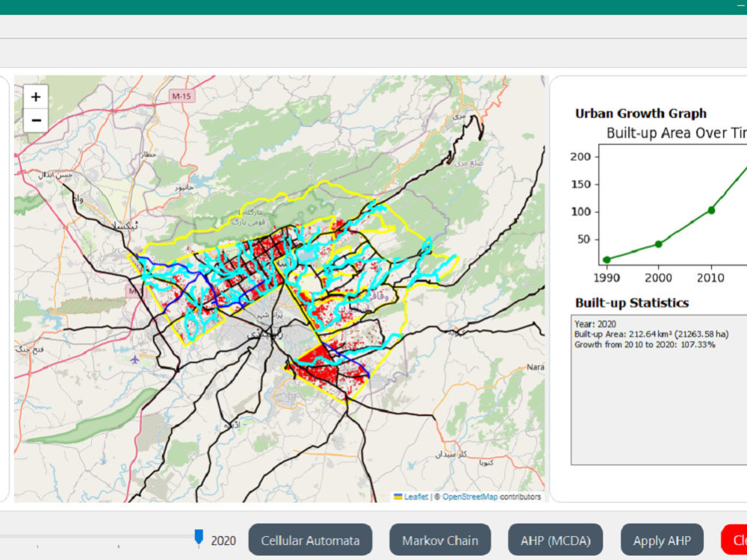Select the 2000 data point on graph
This screenshot has height=560, width=747.
(x=658, y=244)
